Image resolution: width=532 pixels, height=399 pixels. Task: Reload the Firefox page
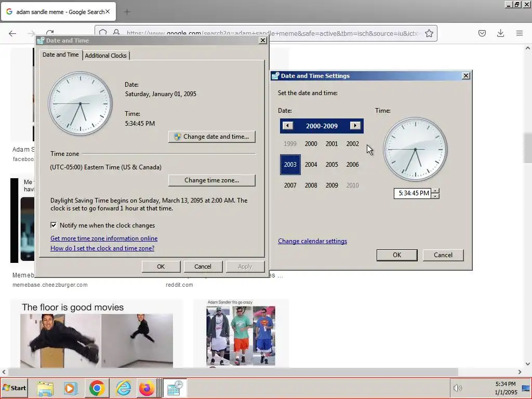pos(50,33)
